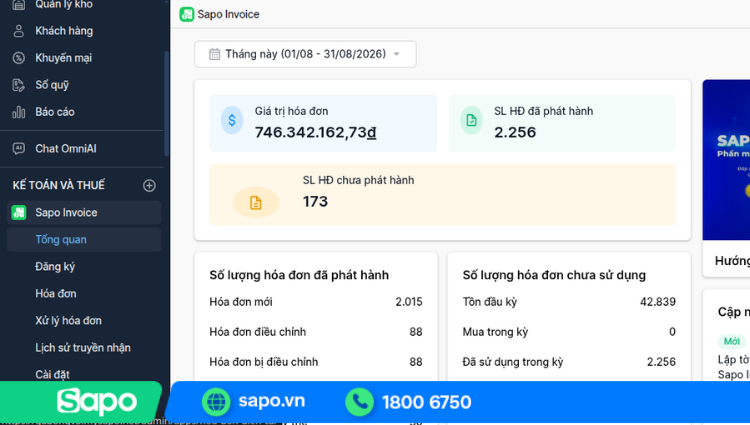
Task: Click the calendar icon in date filter
Action: coord(215,54)
